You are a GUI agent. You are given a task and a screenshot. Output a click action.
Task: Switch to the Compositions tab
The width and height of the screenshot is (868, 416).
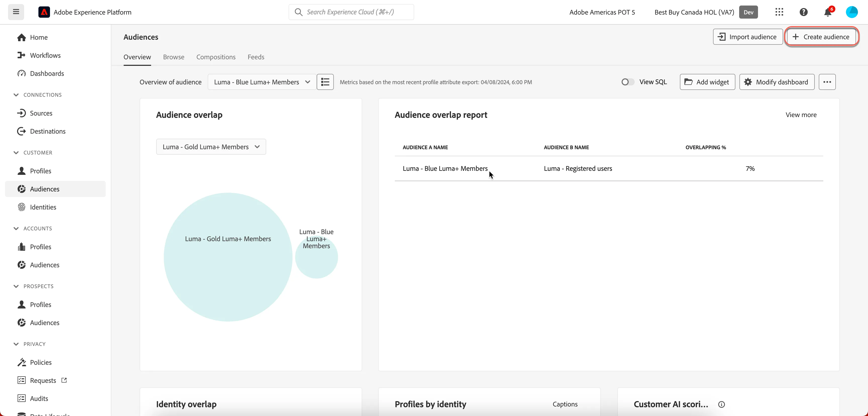pos(216,57)
